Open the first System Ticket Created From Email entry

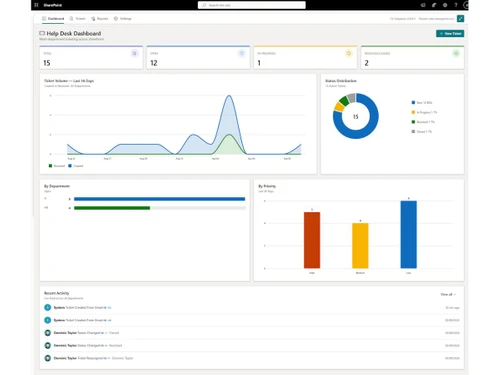[252, 307]
